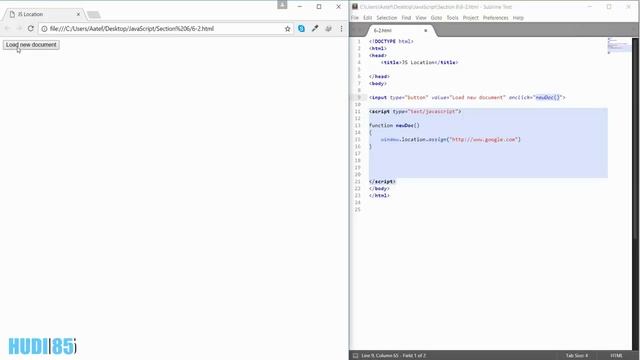Click the closing </script> tag
Viewport: 640px width, 360px height.
tap(382, 182)
